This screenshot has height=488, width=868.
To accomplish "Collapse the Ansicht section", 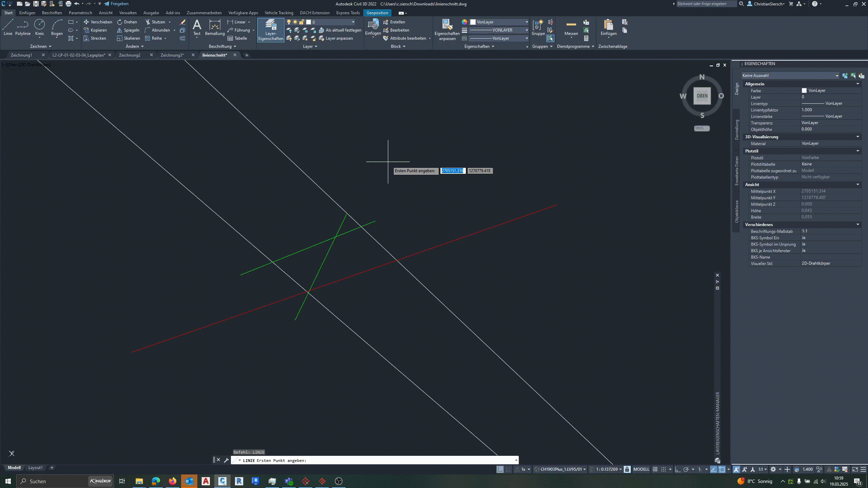I will (858, 184).
